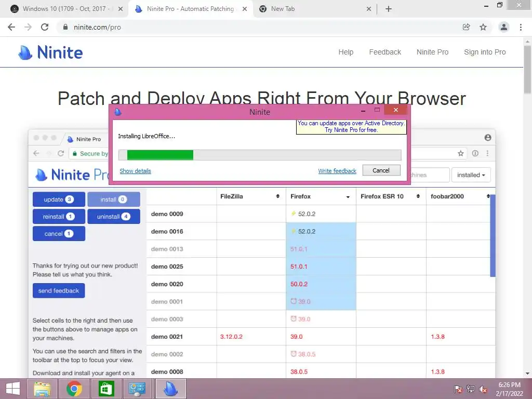Click the browser forward arrow
Image resolution: width=532 pixels, height=399 pixels.
pos(28,27)
